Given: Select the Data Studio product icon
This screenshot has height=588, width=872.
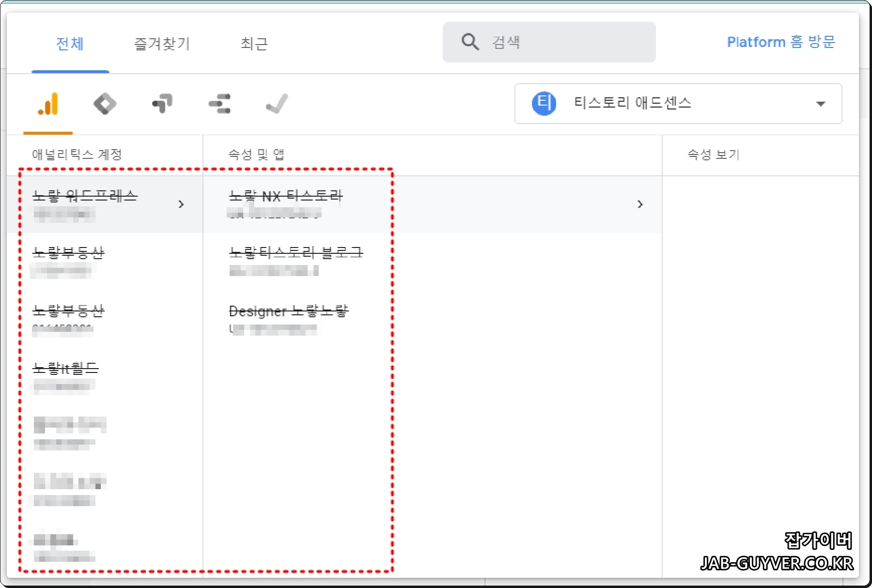Looking at the screenshot, I should point(219,104).
